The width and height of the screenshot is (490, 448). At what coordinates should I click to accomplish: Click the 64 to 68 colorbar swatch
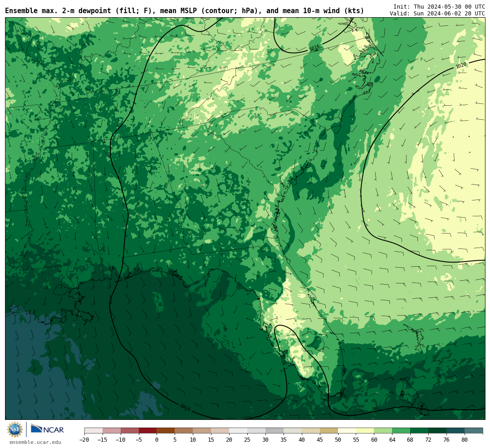pos(402,431)
